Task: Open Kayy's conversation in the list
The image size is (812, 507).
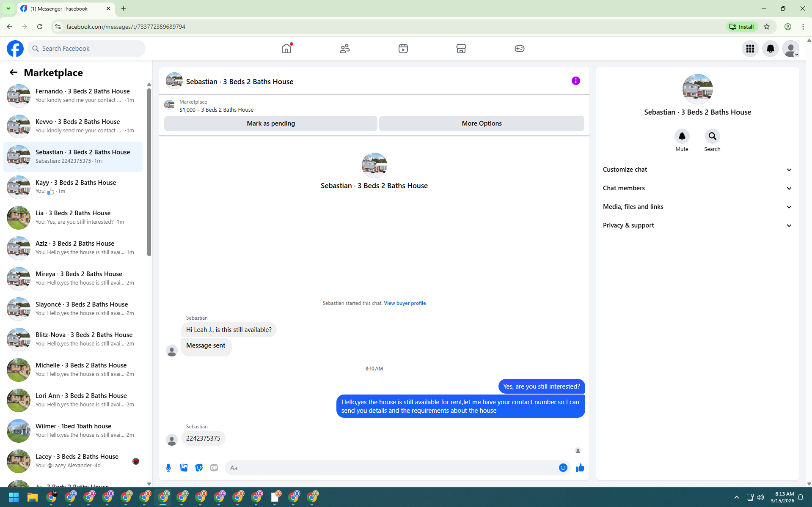Action: [73, 187]
